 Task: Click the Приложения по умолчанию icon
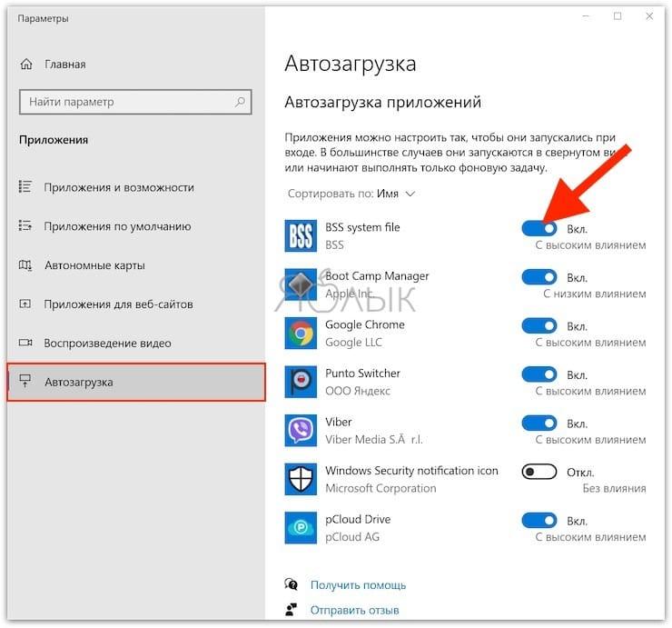[25, 225]
